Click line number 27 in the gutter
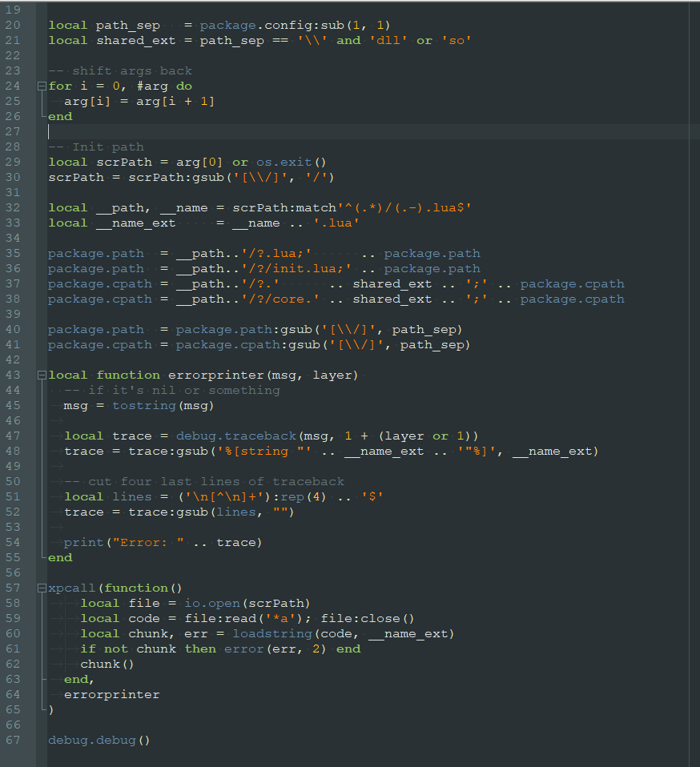This screenshot has height=767, width=700. tap(13, 131)
